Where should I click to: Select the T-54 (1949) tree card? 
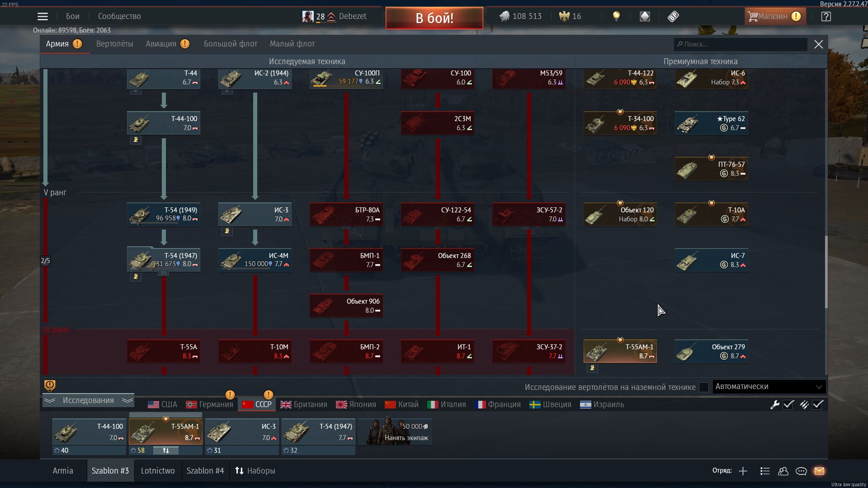[x=164, y=214]
